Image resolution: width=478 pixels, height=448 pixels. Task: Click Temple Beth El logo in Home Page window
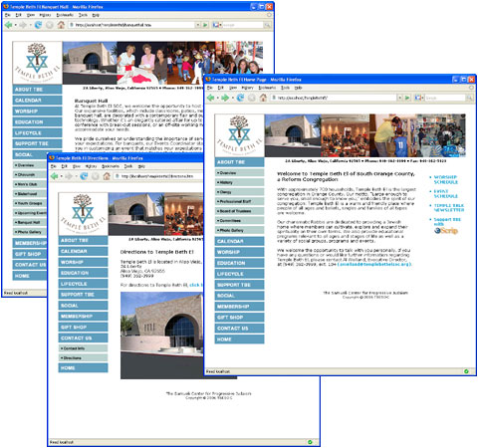point(239,135)
